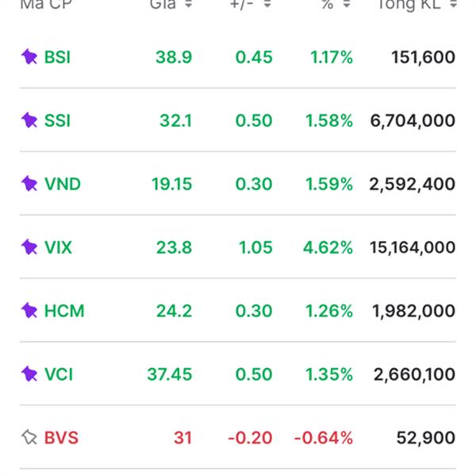Screen dimensions: 476x476
Task: Open the SSI stock details
Action: [57, 121]
